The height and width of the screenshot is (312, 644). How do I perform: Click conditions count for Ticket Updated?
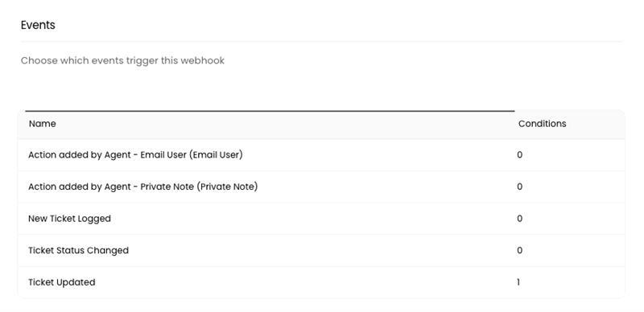518,282
